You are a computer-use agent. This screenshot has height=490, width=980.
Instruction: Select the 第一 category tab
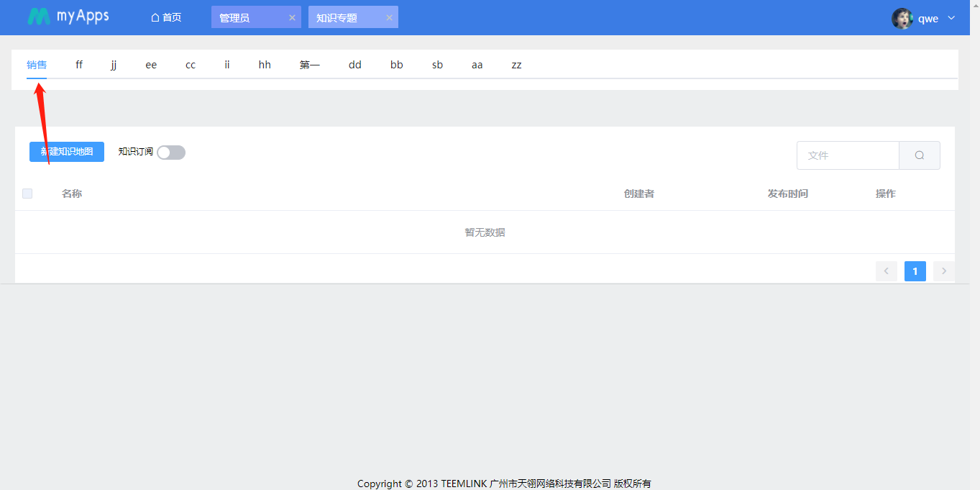310,65
